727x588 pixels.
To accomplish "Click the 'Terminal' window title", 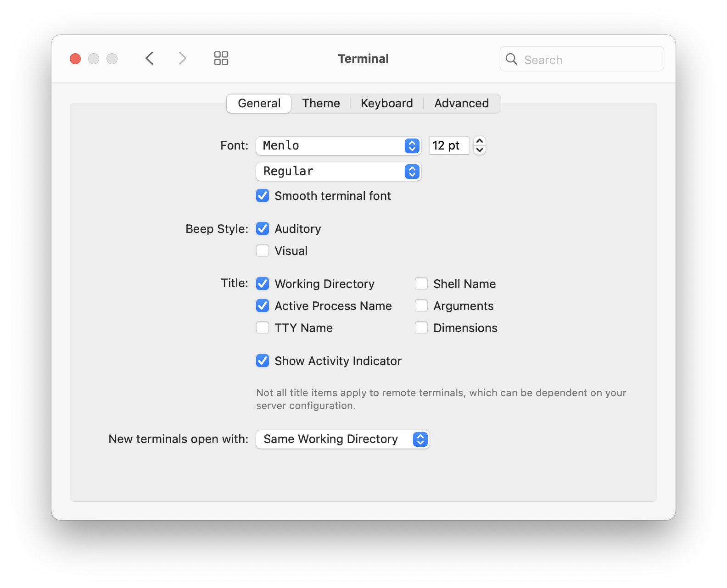I will [x=363, y=59].
